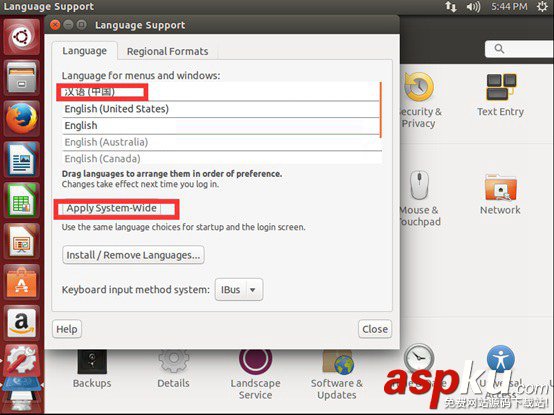Open the session gear menu in top panel

click(542, 6)
